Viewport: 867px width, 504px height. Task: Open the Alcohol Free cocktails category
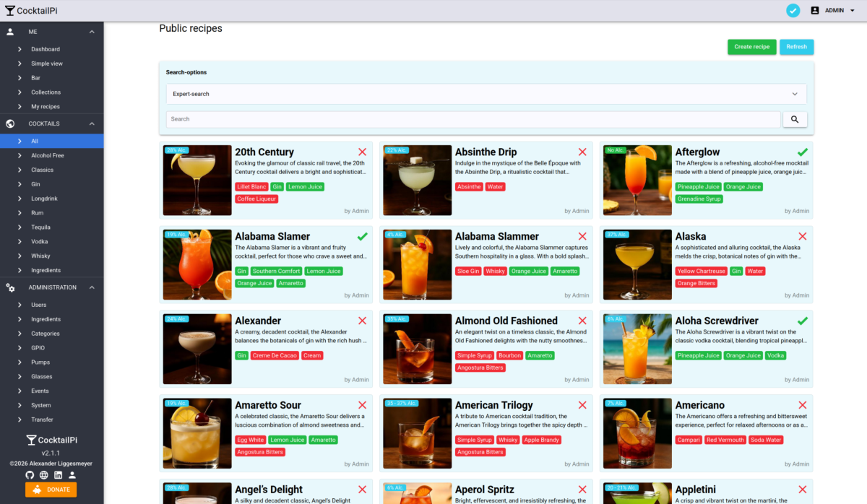click(x=48, y=155)
